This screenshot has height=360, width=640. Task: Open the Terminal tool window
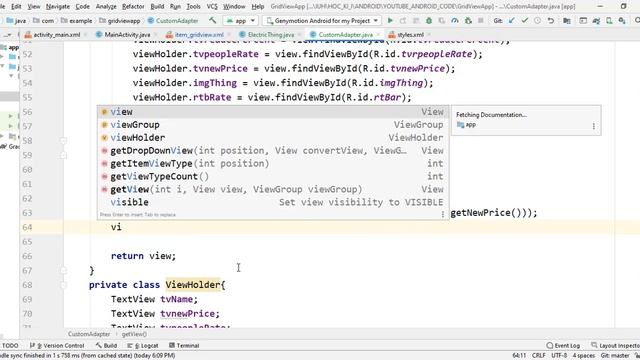[184, 345]
